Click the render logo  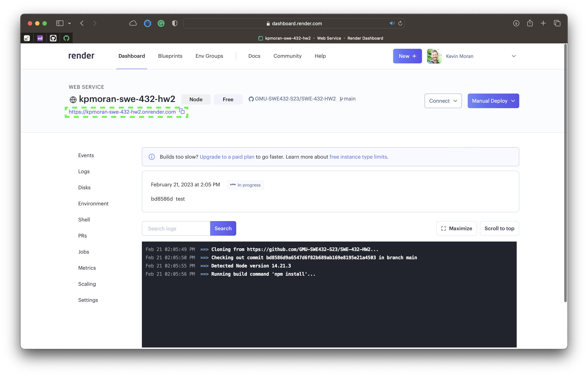(x=81, y=56)
